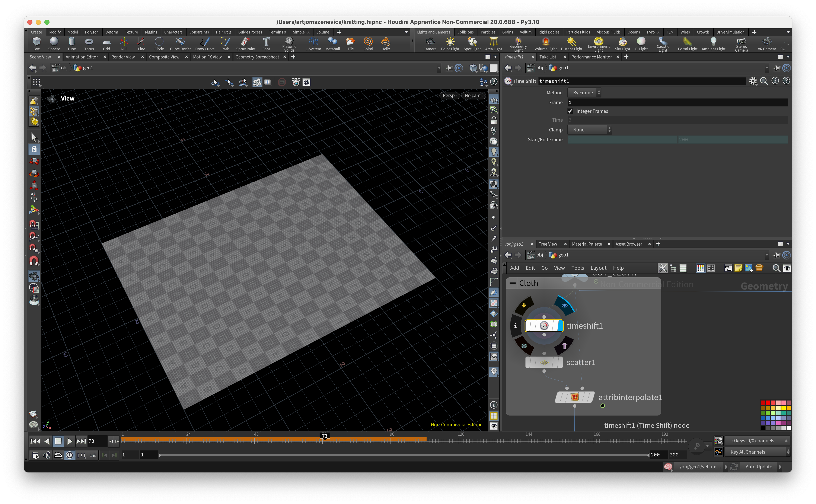Open the Clamp None dropdown

589,130
